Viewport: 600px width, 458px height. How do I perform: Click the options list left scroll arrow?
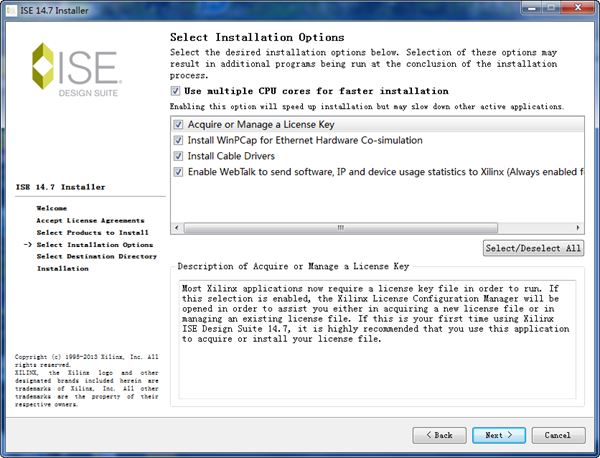(x=176, y=228)
